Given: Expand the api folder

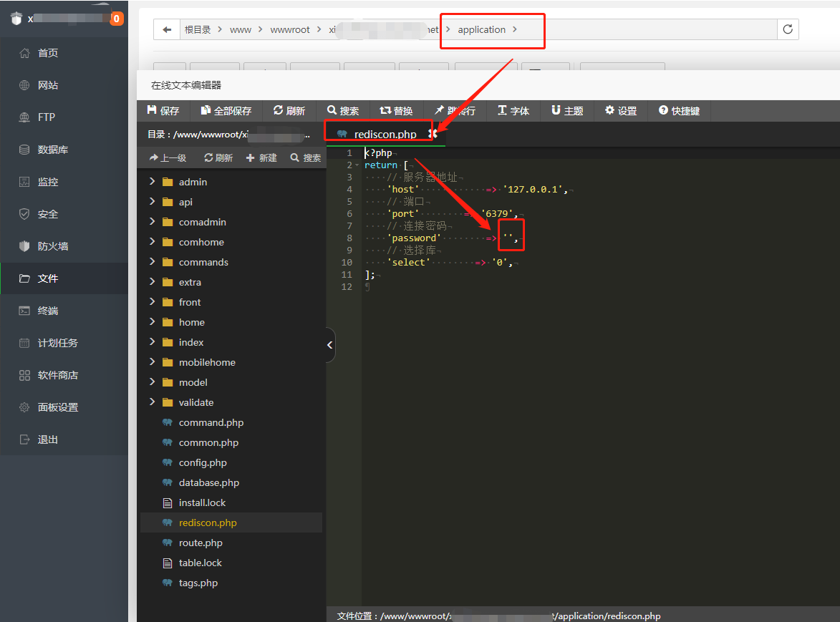Looking at the screenshot, I should tap(152, 201).
